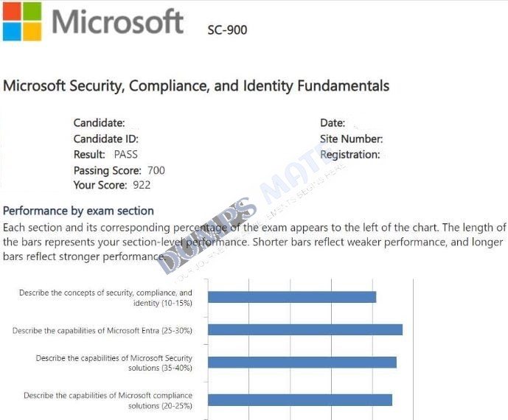Click the Site Number label
This screenshot has width=508, height=420.
pos(351,139)
